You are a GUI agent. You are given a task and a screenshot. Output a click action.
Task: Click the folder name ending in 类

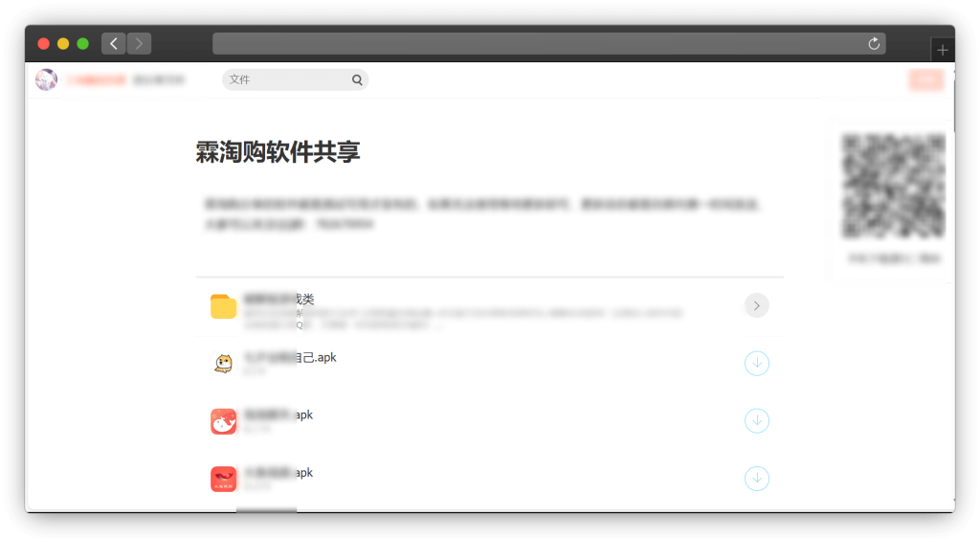[278, 300]
